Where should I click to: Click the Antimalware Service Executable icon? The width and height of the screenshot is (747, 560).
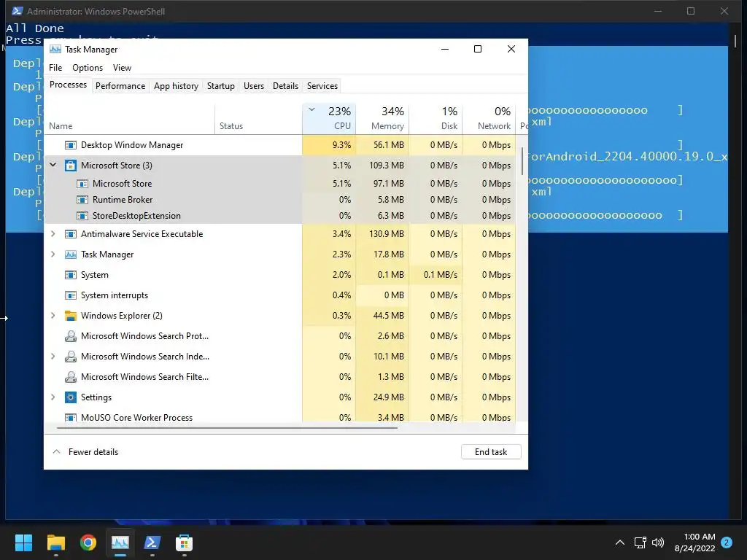tap(71, 234)
